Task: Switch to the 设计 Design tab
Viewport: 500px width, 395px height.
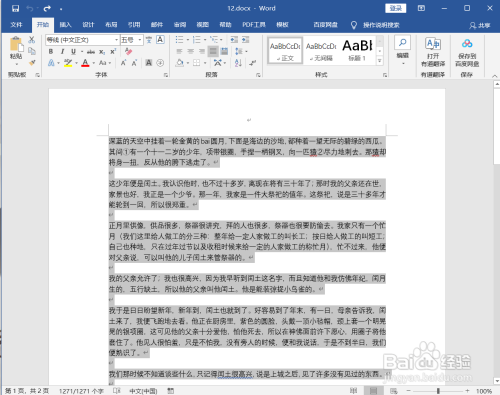Action: [x=88, y=25]
